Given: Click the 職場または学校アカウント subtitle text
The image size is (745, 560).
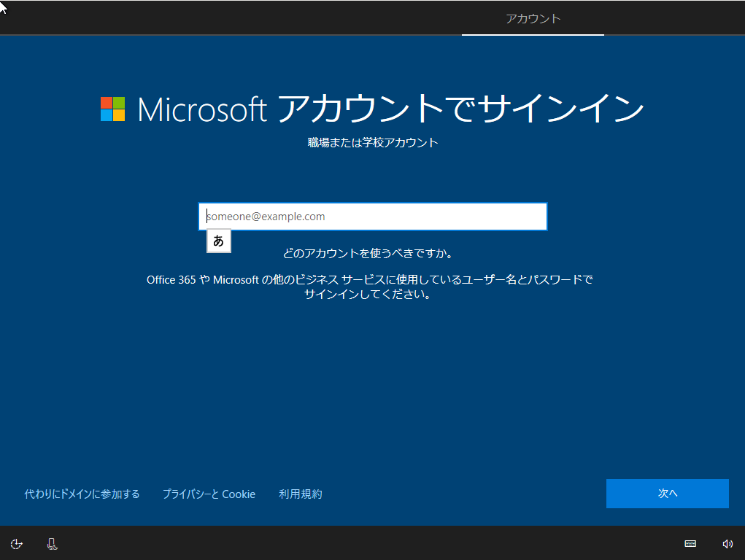Looking at the screenshot, I should click(x=373, y=142).
